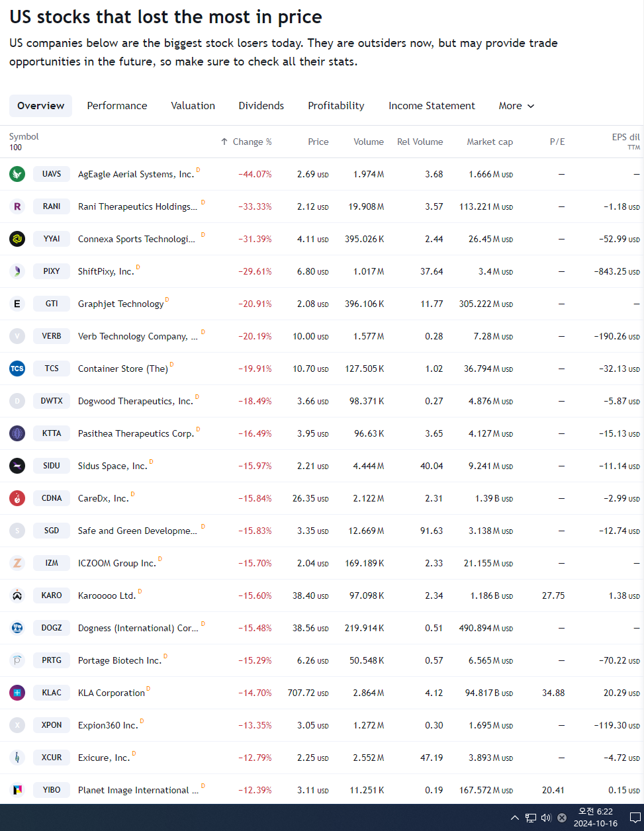This screenshot has width=644, height=831.
Task: Open the AgEagle Aerial Systems logo icon
Action: click(17, 174)
